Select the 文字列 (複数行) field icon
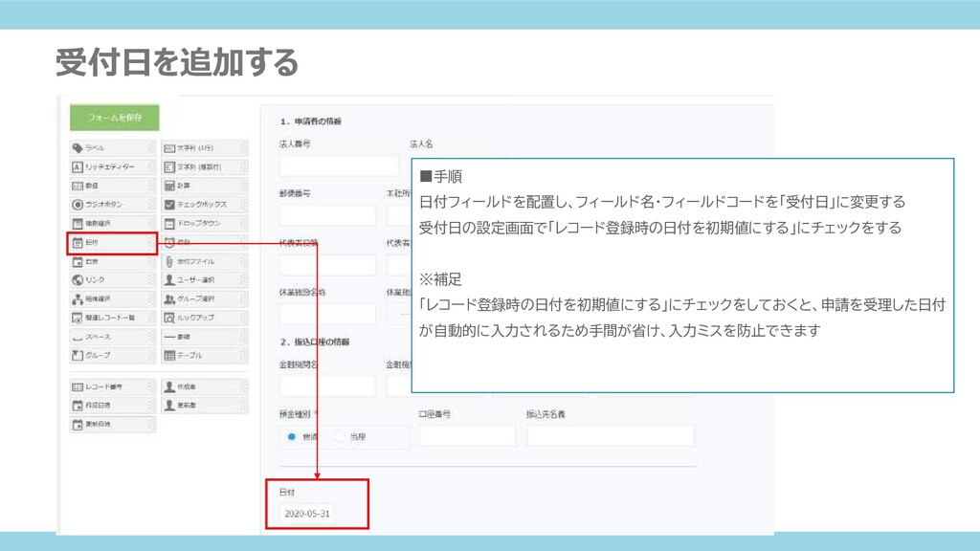 point(169,166)
